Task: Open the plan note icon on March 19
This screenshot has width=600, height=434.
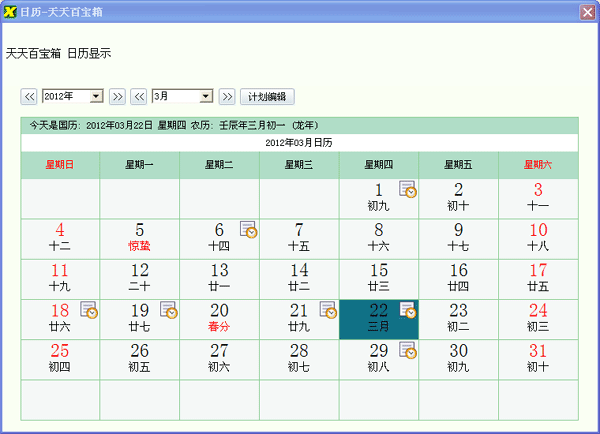Action: click(168, 310)
